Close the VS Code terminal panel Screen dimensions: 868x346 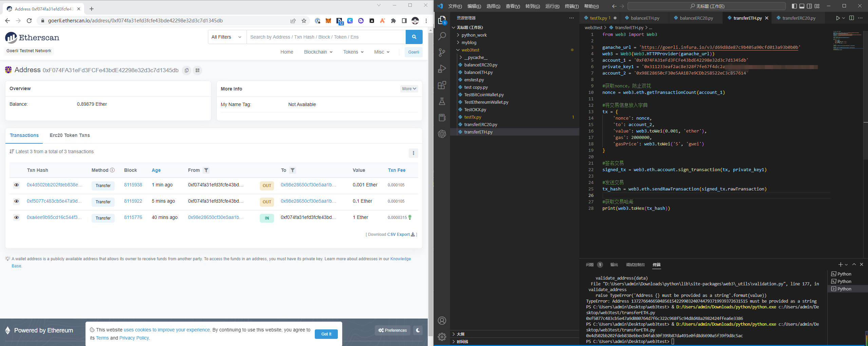(x=862, y=265)
